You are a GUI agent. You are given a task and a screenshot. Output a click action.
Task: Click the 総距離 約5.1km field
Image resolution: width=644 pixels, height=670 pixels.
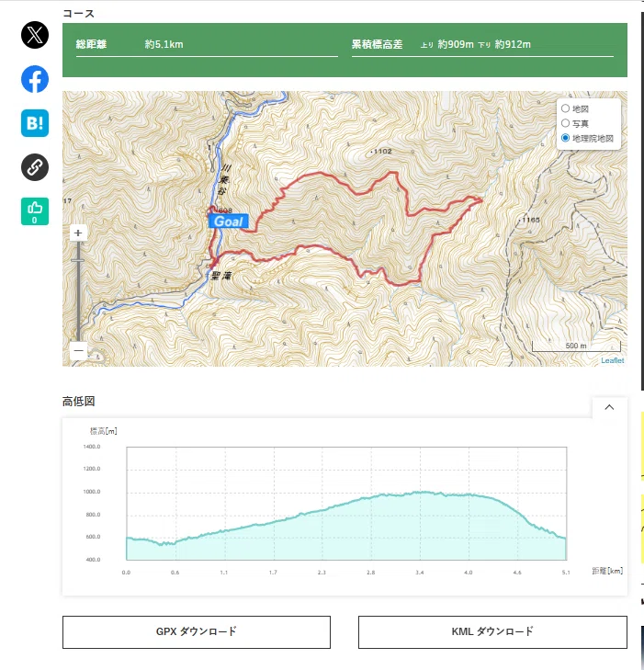[x=207, y=44]
